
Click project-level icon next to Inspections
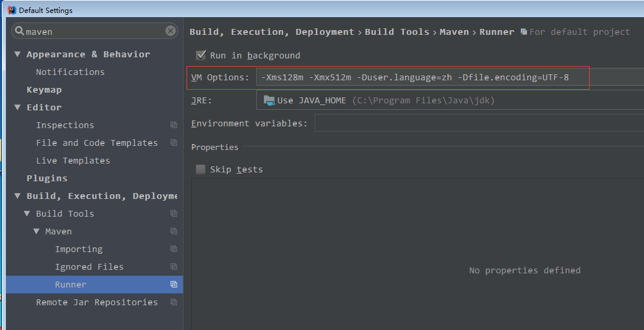[174, 125]
